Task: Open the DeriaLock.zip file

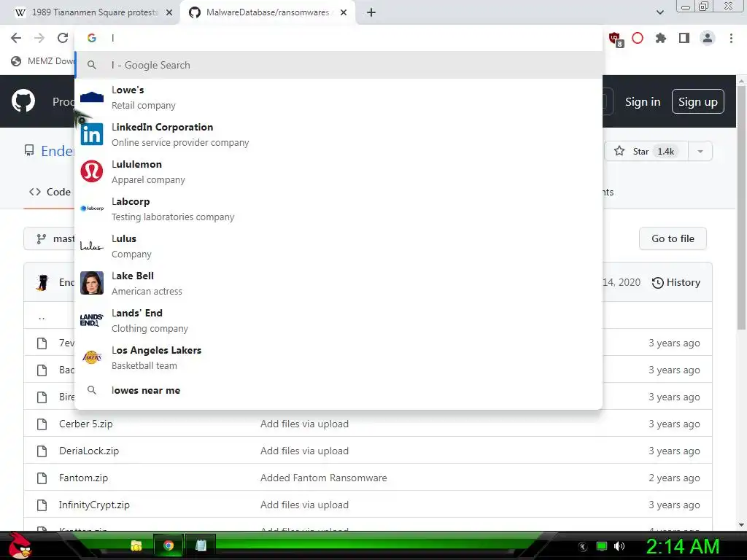Action: pos(89,451)
